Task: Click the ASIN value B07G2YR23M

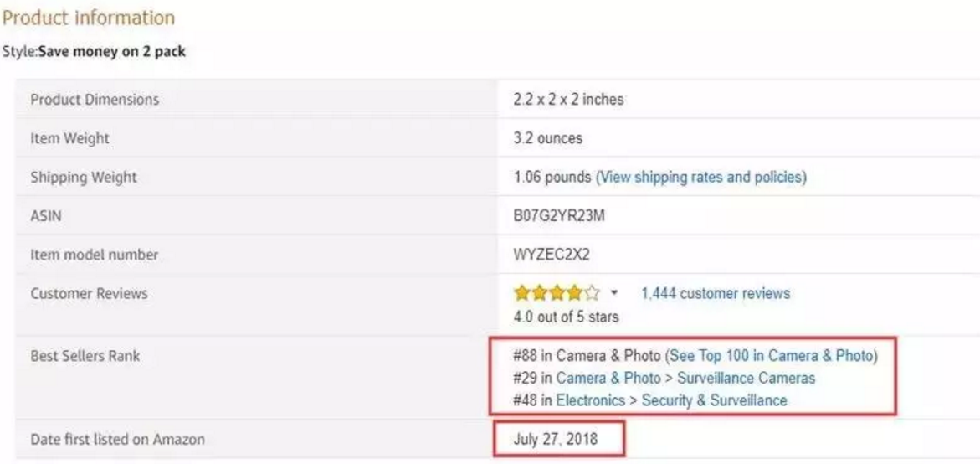Action: click(559, 216)
